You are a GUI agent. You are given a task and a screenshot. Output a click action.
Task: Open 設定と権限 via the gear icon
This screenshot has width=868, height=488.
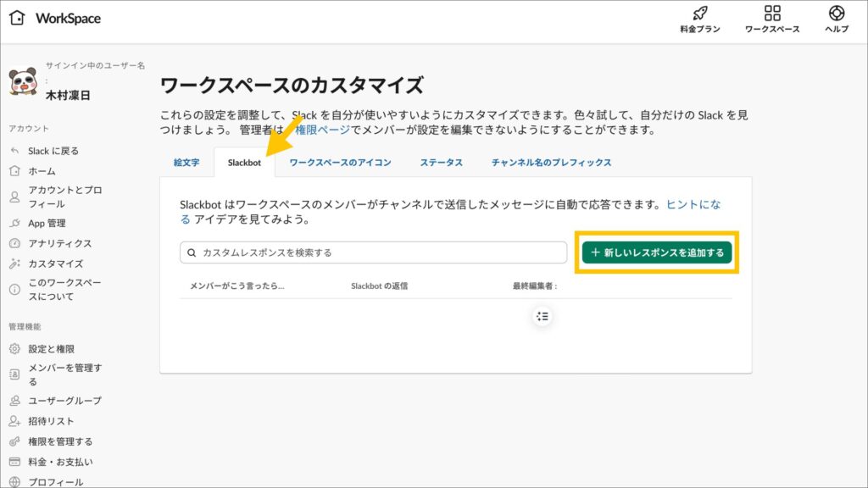tap(47, 347)
